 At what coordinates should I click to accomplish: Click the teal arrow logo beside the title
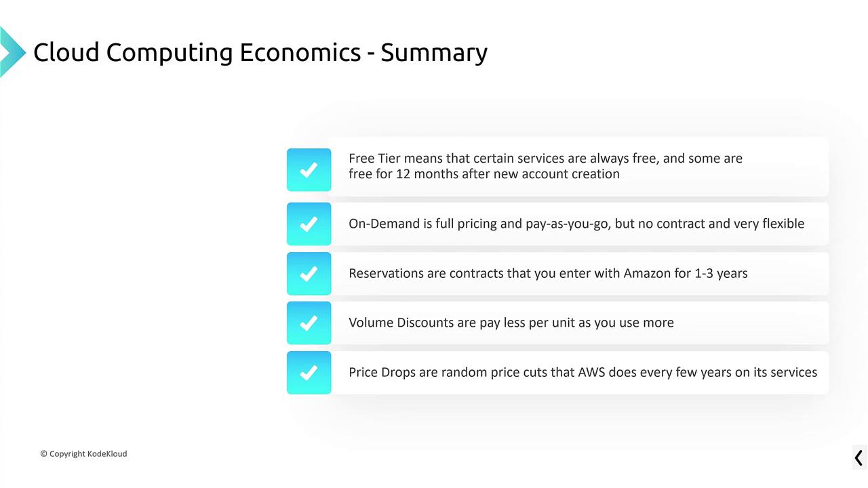[12, 52]
